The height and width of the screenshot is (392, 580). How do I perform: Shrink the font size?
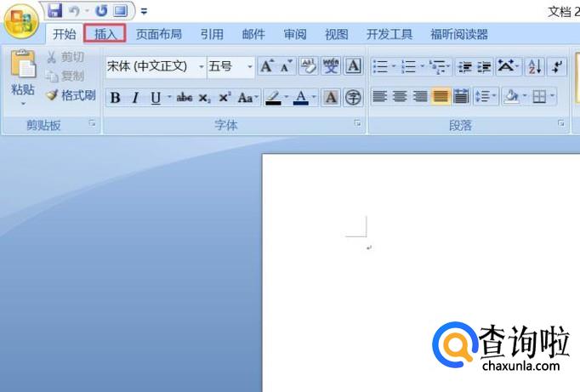[286, 66]
